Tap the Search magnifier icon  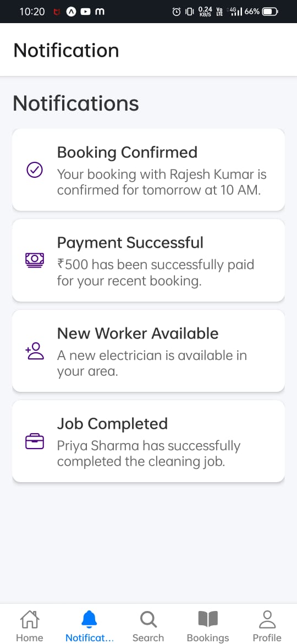(x=148, y=619)
